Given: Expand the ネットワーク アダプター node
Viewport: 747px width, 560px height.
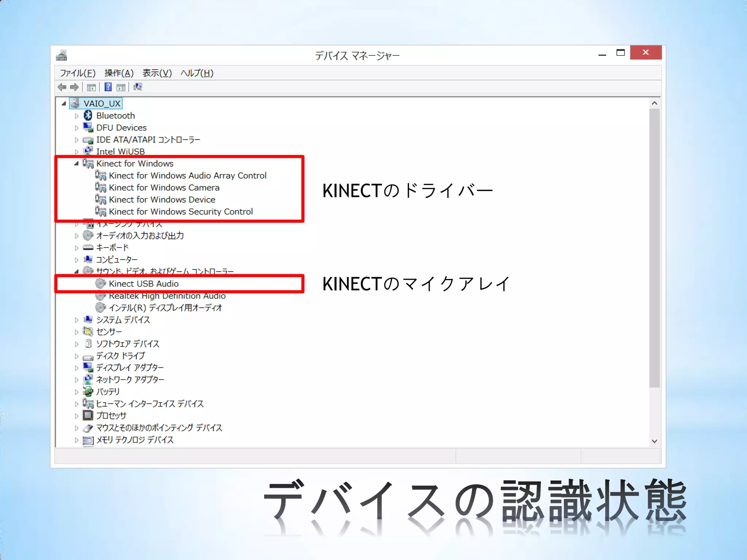Looking at the screenshot, I should pos(77,380).
